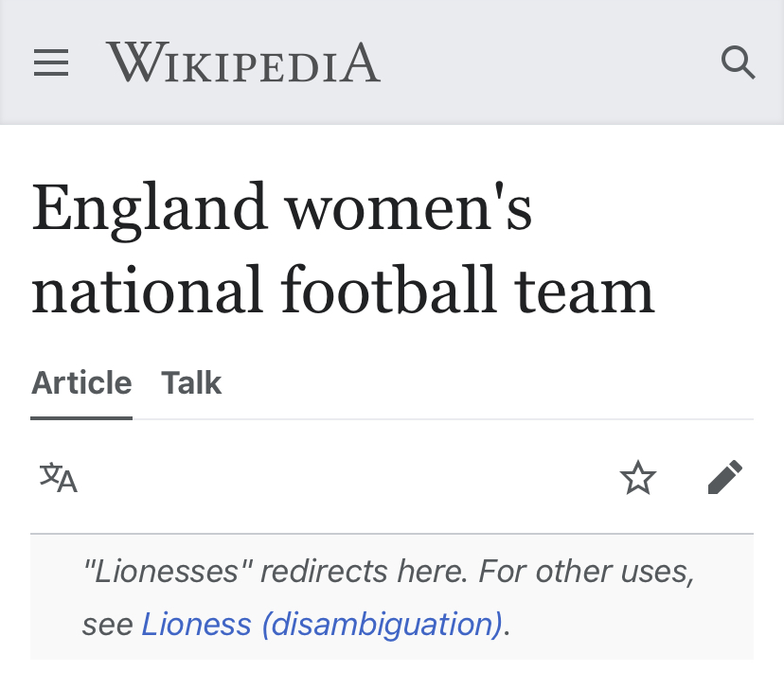Click the "Lionesses" redirects here hatnote text
784x689 pixels.
[388, 597]
